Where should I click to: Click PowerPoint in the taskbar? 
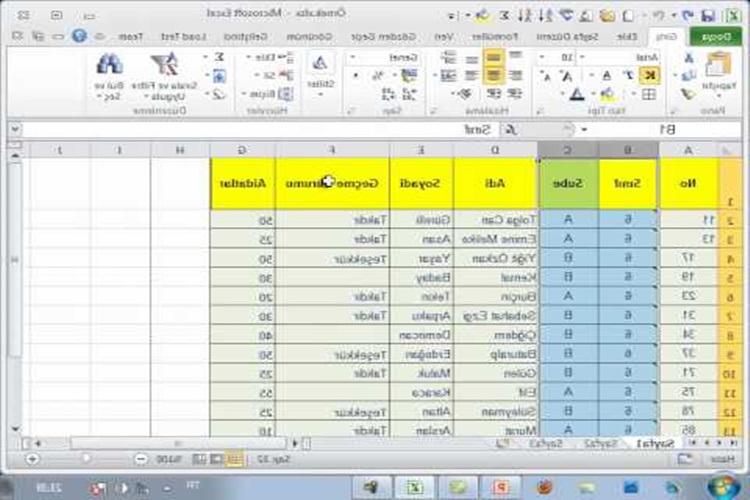click(500, 487)
